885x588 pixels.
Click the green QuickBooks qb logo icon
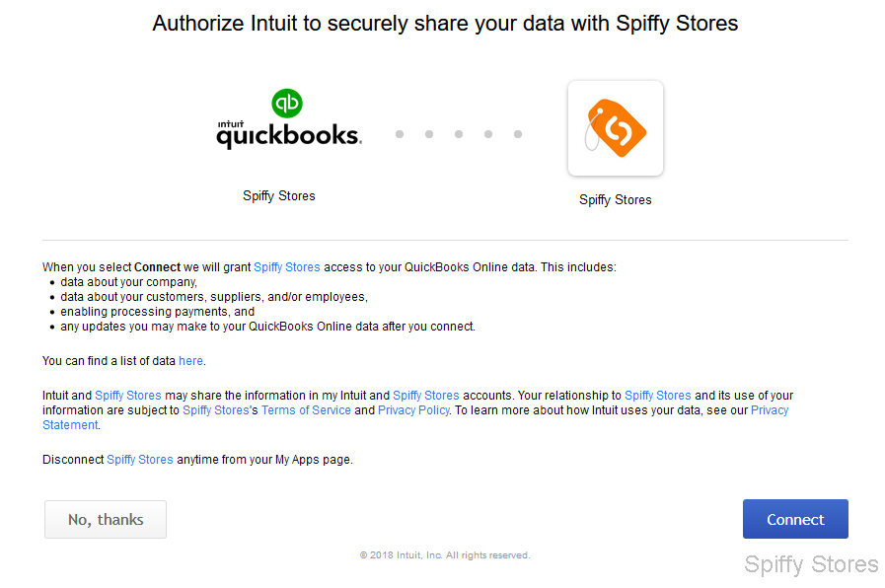pyautogui.click(x=287, y=104)
